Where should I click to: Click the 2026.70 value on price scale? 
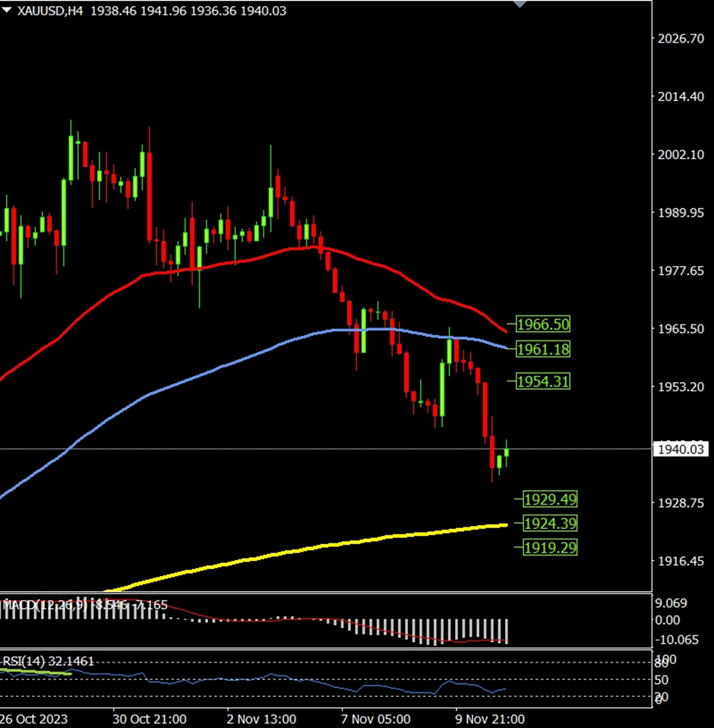(x=681, y=38)
